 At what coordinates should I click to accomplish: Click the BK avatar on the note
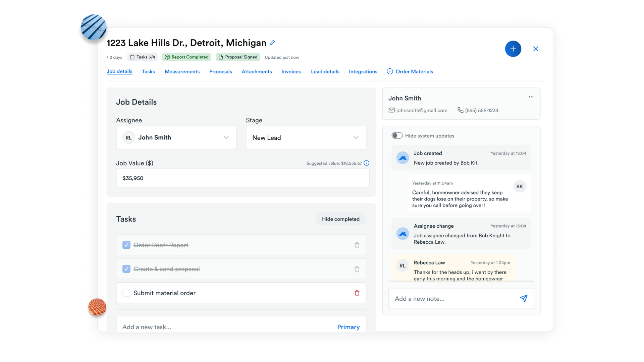click(x=520, y=187)
